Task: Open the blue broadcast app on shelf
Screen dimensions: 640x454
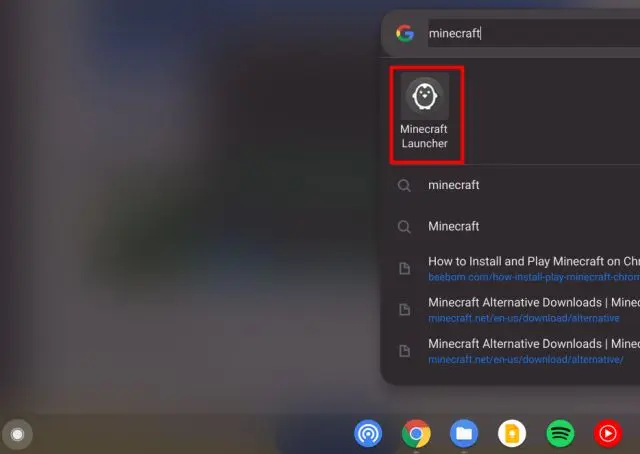Action: click(x=368, y=433)
